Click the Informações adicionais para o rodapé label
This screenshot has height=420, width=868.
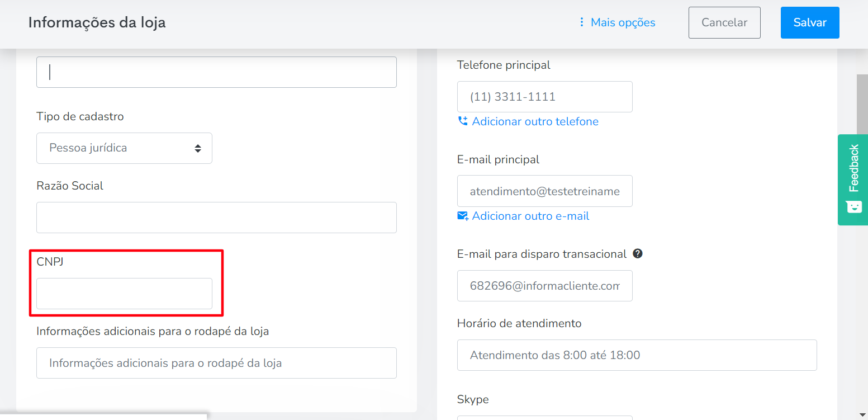(153, 331)
